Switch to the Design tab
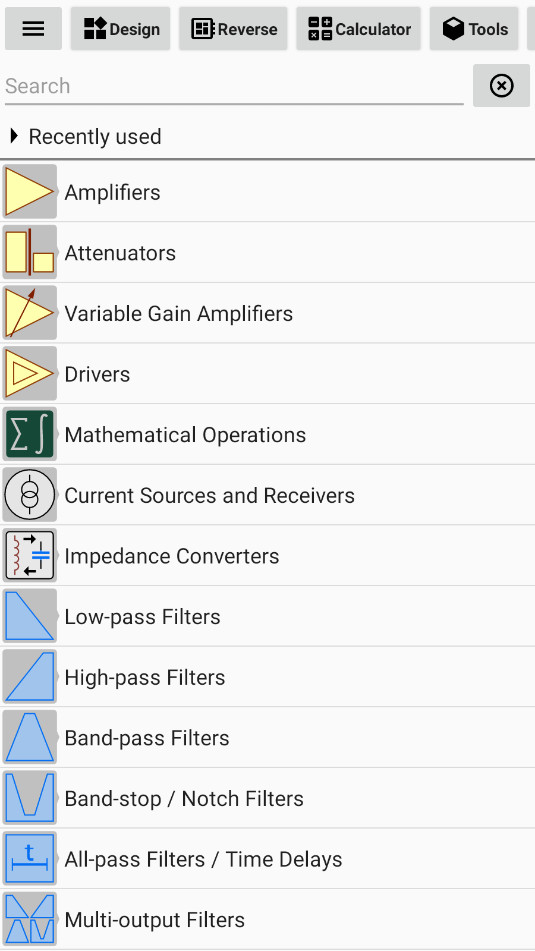 click(121, 29)
